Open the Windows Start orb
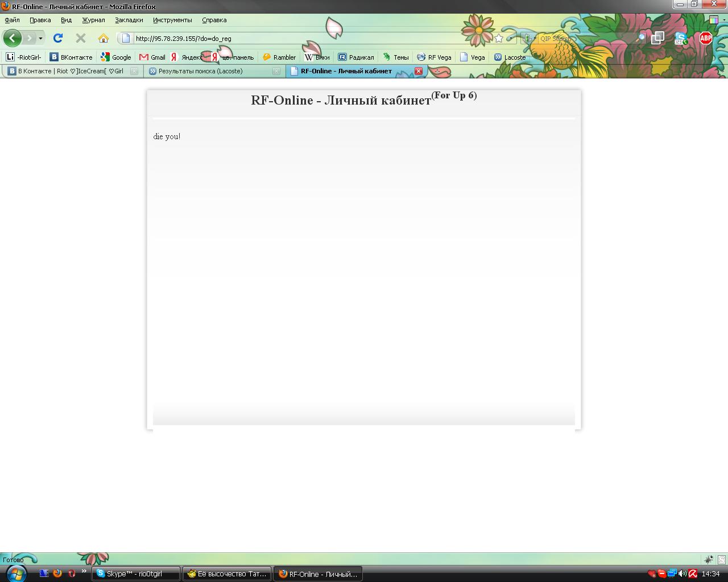This screenshot has width=728, height=582. point(16,573)
